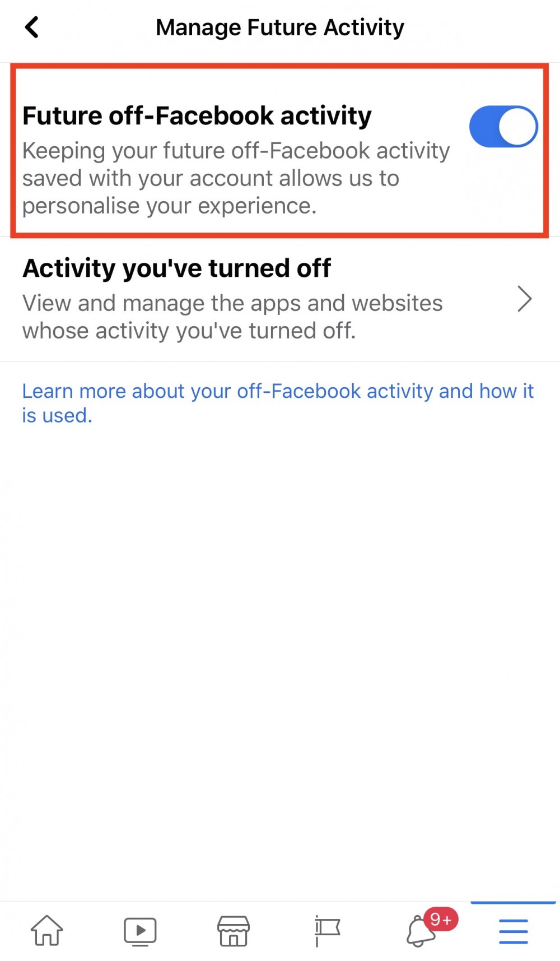Viewport: 560px width, 961px height.
Task: Open "Activity you've turned off" heading
Action: 176,268
